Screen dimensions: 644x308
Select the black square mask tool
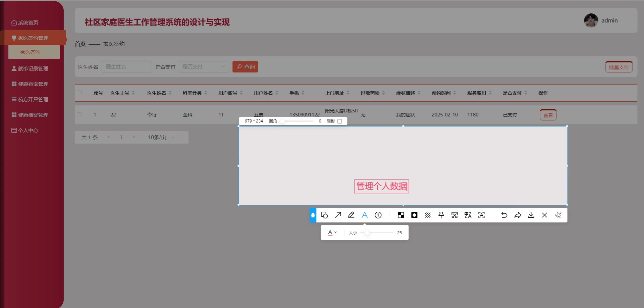click(414, 215)
